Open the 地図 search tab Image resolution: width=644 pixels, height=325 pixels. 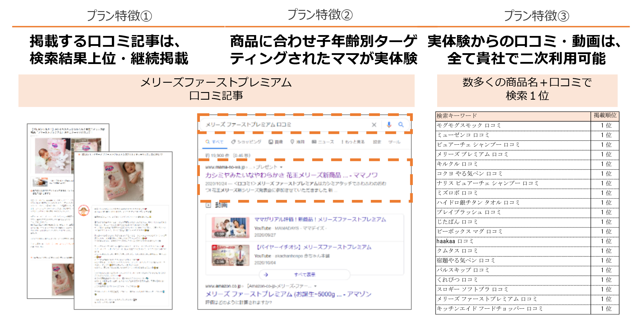(x=297, y=142)
